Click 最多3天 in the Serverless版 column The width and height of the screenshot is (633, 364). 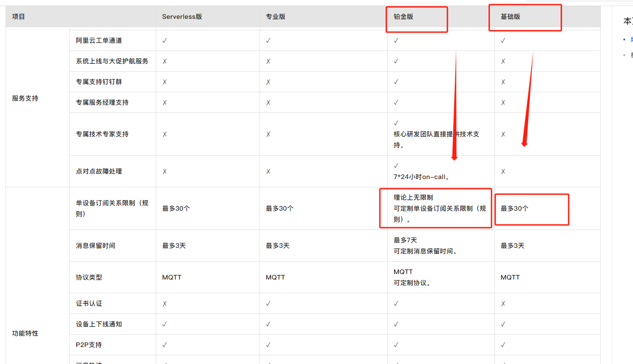174,246
